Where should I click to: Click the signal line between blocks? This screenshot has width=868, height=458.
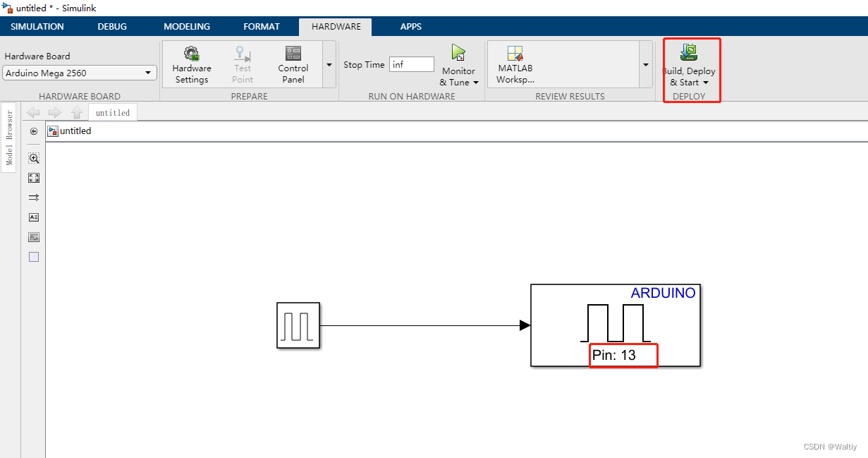point(420,325)
